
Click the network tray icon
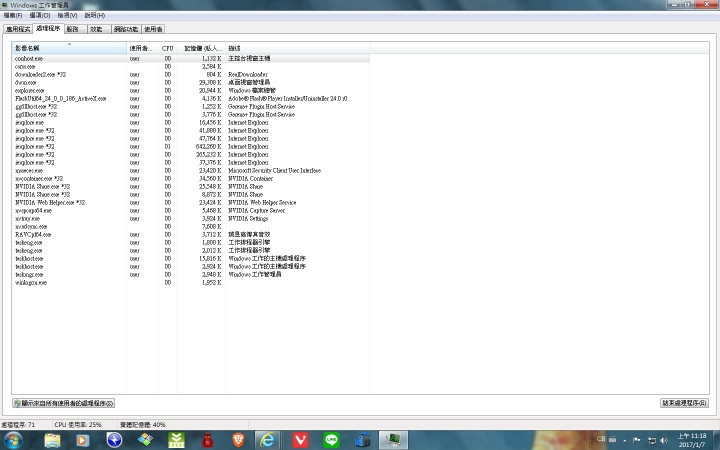[651, 440]
